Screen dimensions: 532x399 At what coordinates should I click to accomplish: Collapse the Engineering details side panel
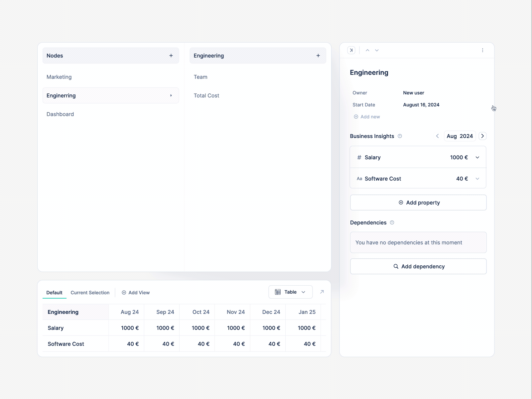pyautogui.click(x=351, y=50)
